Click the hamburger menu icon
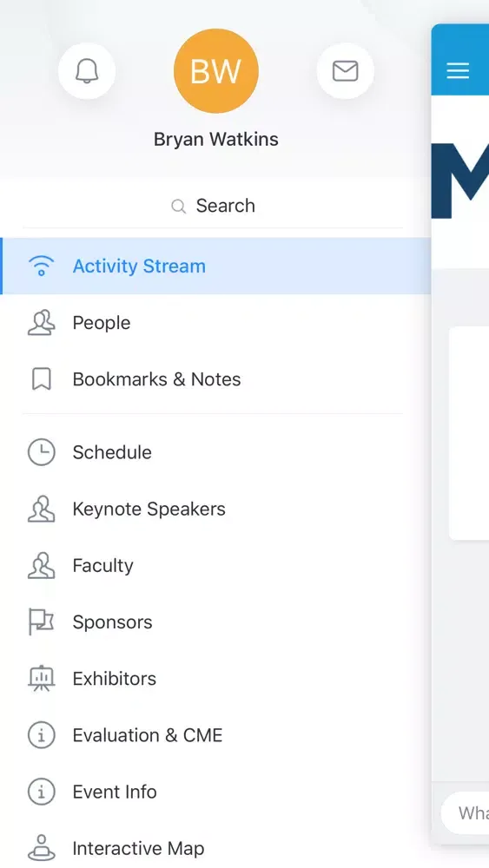The height and width of the screenshot is (868, 489). (x=458, y=70)
